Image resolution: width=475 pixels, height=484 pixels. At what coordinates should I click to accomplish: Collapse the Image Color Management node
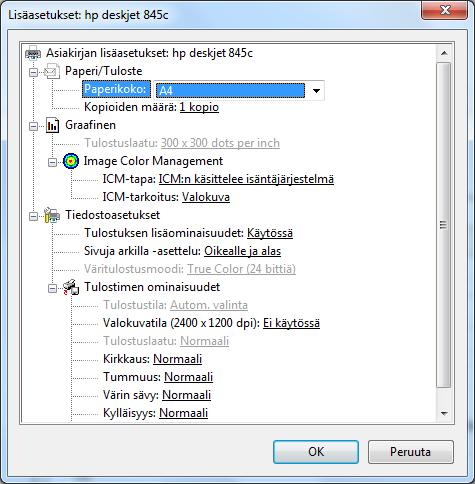pos(52,162)
